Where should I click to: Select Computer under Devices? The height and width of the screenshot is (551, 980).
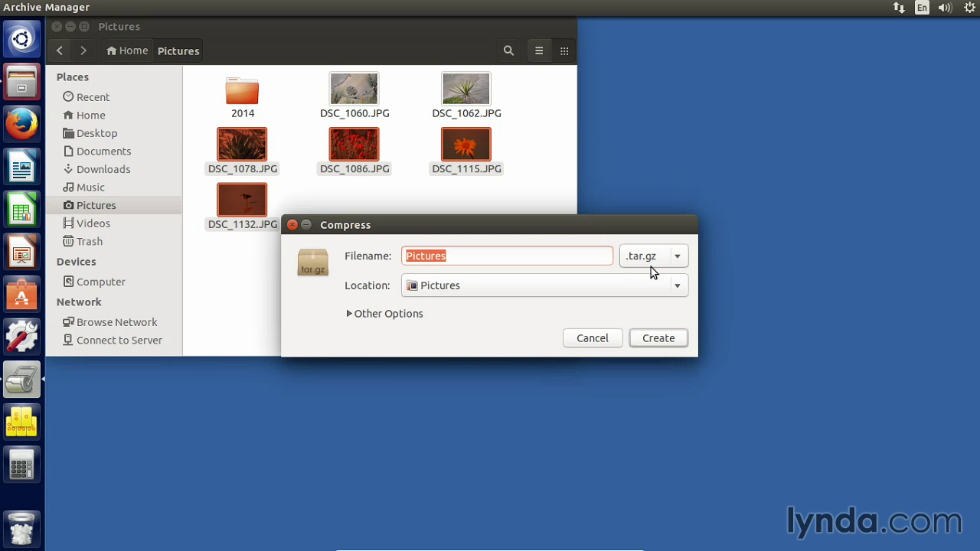tap(113, 282)
